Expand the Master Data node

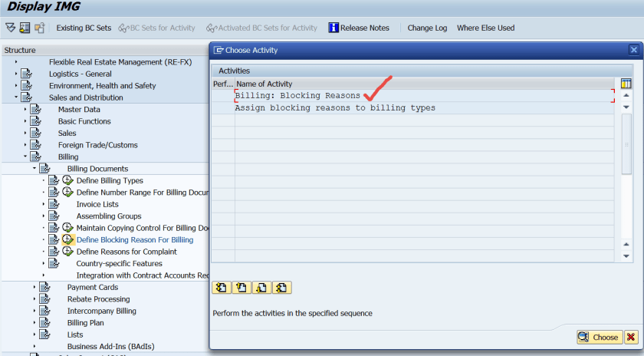coord(25,110)
